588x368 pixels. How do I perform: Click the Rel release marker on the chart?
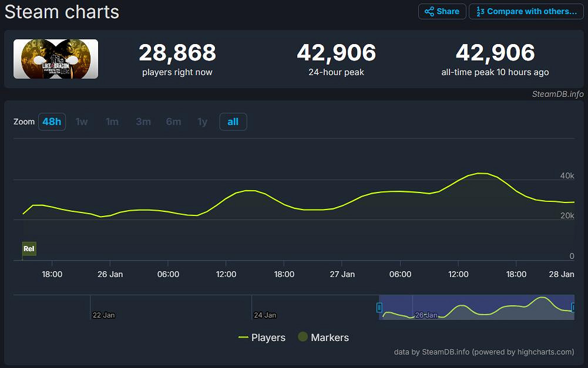point(29,249)
